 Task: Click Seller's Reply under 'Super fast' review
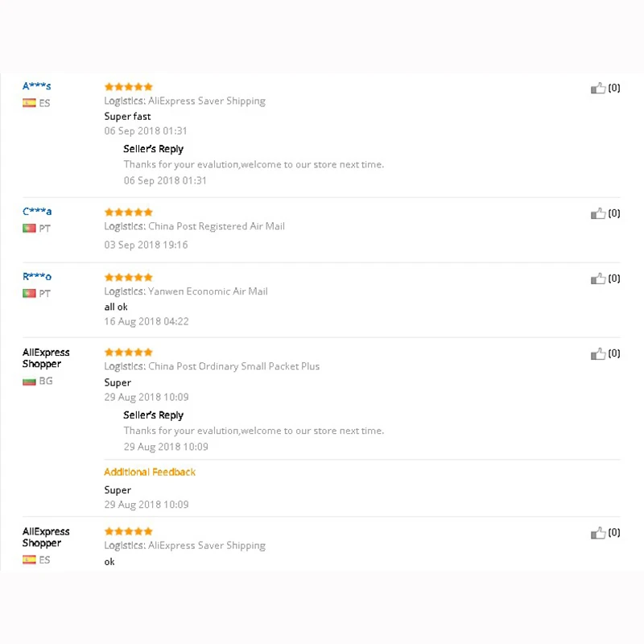153,149
